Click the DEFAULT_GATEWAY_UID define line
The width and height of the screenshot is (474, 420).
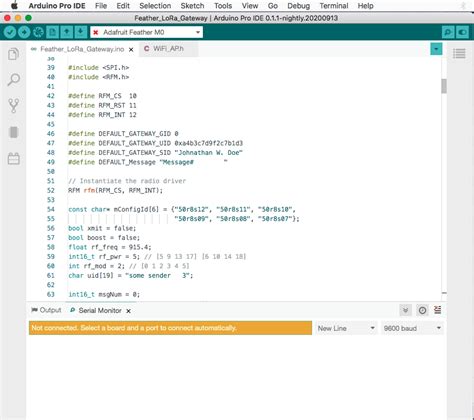[x=155, y=143]
